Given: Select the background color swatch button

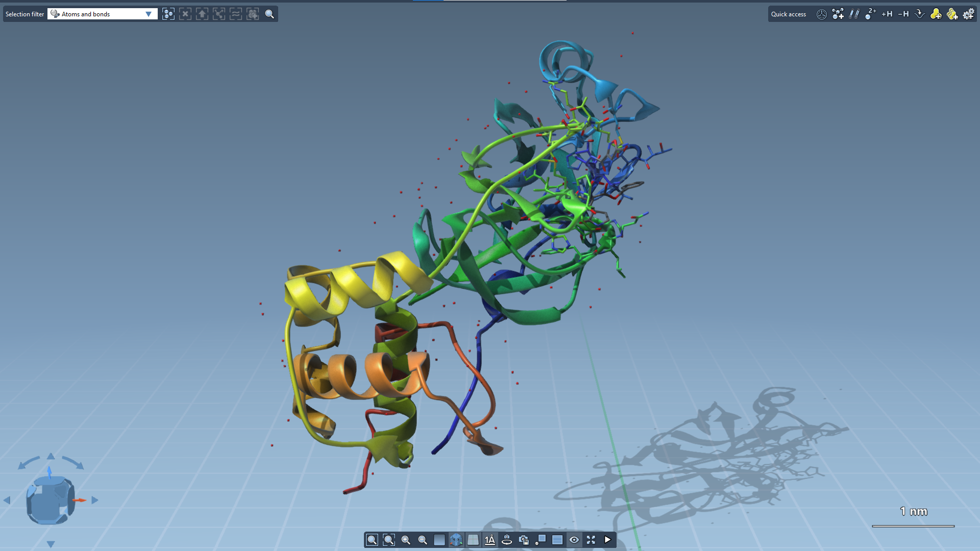Looking at the screenshot, I should pyautogui.click(x=439, y=540).
